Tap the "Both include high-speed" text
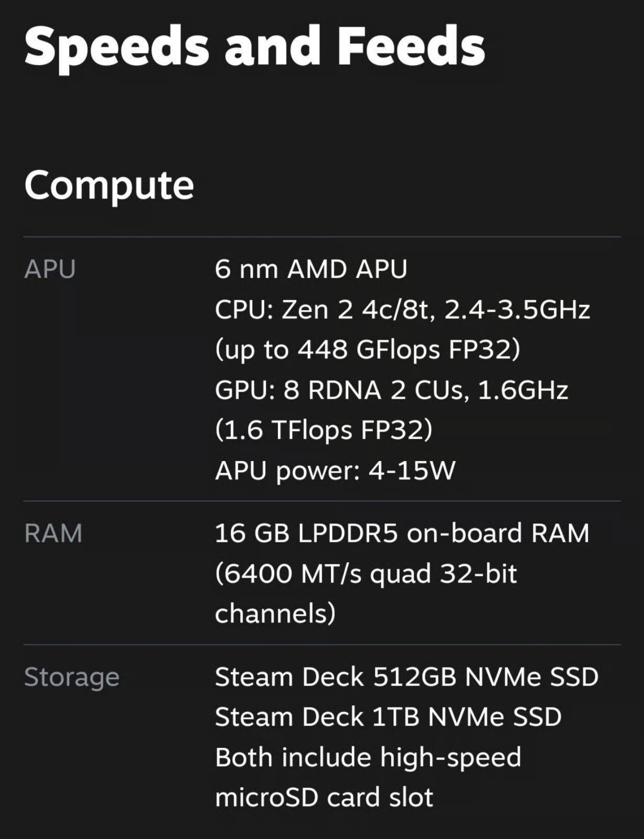The image size is (644, 839). (x=368, y=757)
